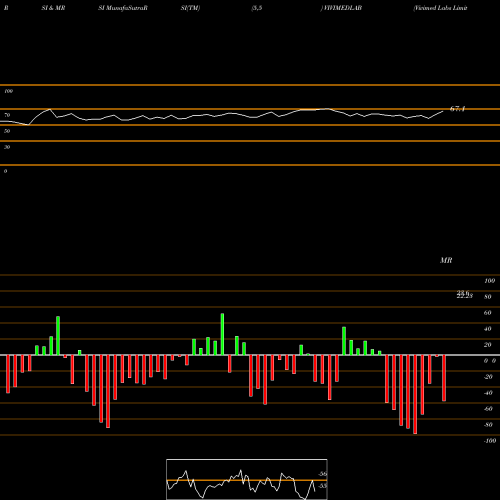The width and height of the screenshot is (500, 500).
Task: Click the MR axis label -20
Action: point(488,377)
